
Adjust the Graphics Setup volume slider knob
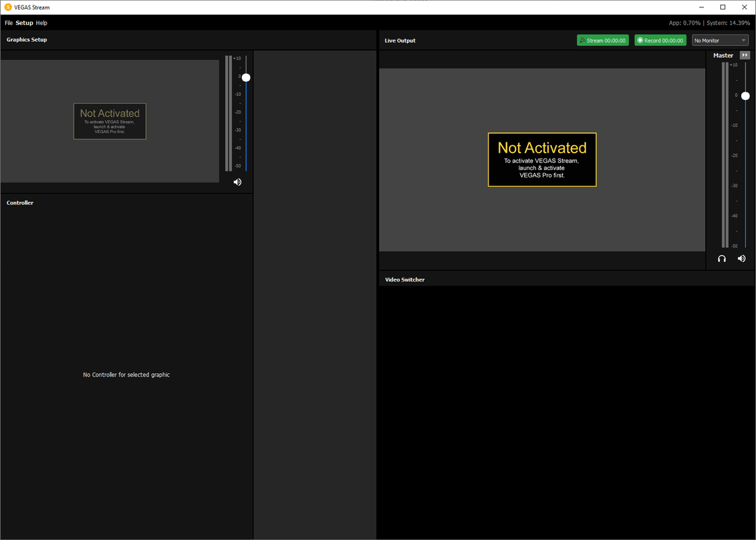tap(246, 78)
